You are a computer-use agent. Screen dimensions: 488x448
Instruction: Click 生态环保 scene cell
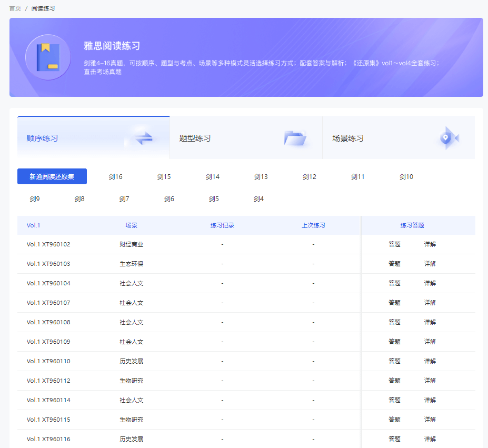(131, 264)
